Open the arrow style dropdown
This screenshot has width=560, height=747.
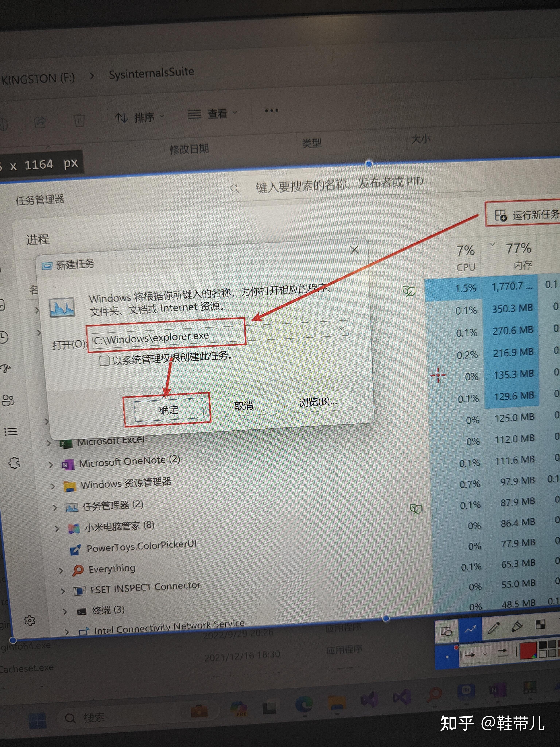click(x=485, y=654)
